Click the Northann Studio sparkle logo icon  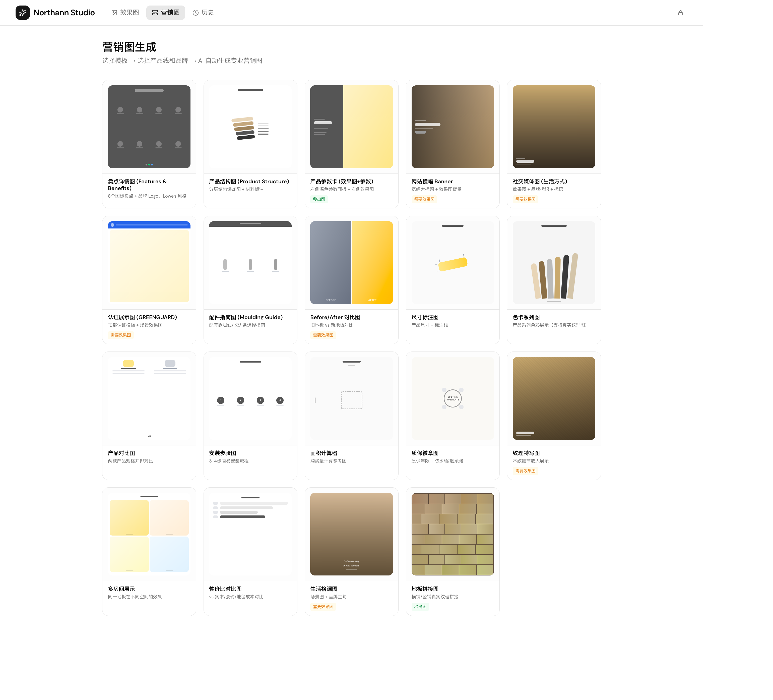(23, 13)
